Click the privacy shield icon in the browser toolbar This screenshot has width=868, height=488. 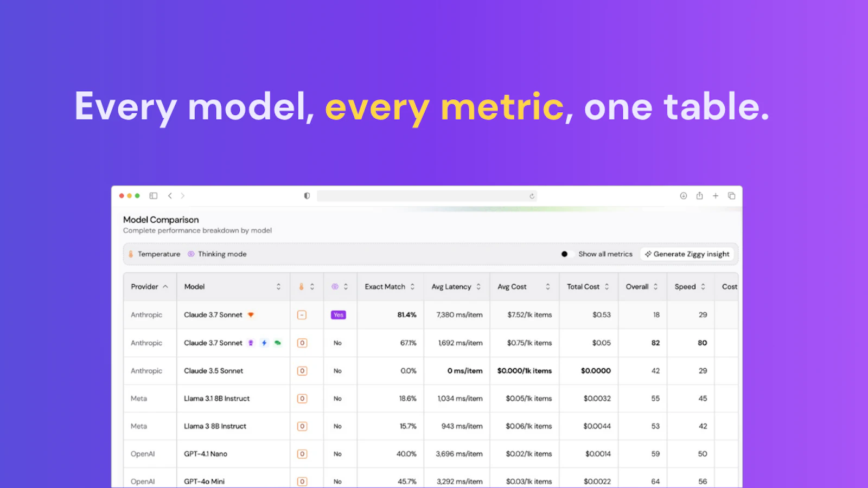(x=307, y=196)
